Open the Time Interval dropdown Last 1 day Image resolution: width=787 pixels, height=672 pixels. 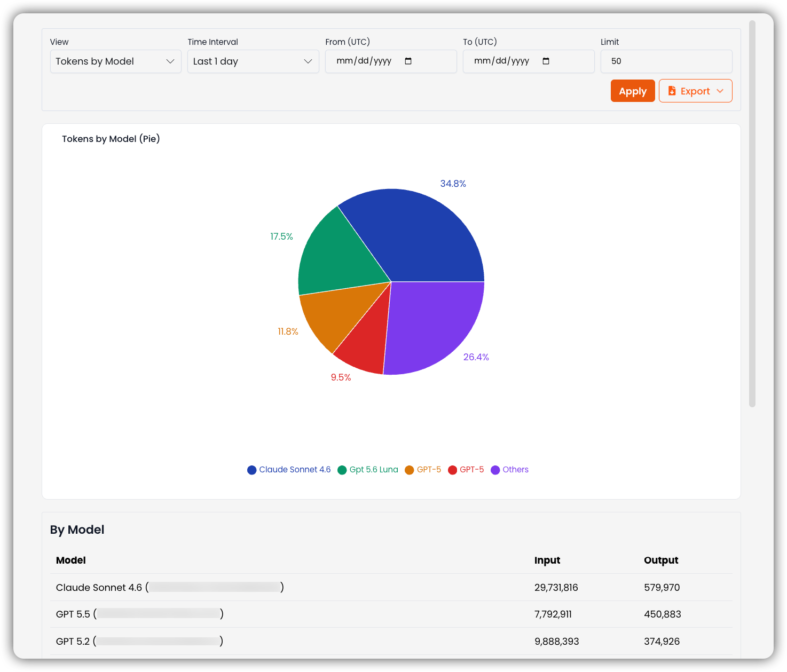pyautogui.click(x=253, y=61)
